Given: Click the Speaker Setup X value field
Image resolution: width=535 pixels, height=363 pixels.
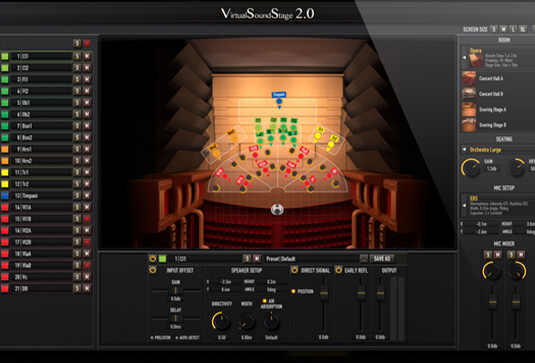Looking at the screenshot, I should click(226, 282).
